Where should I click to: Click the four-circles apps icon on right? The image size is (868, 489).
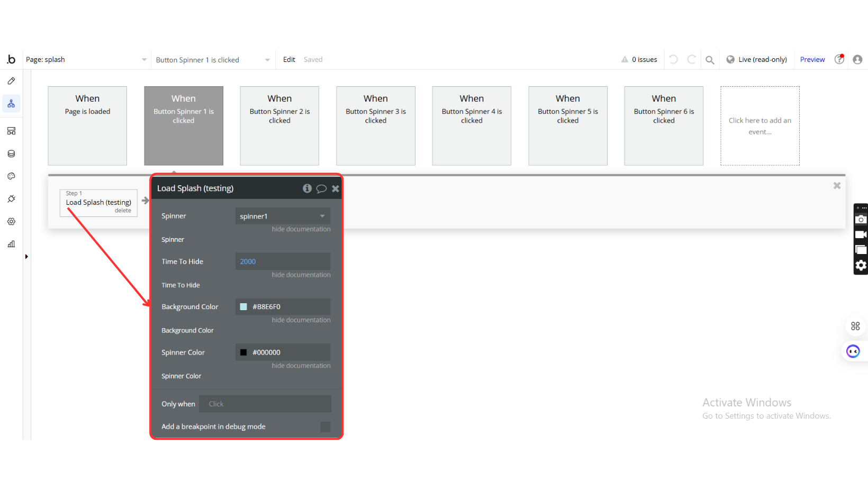(855, 326)
